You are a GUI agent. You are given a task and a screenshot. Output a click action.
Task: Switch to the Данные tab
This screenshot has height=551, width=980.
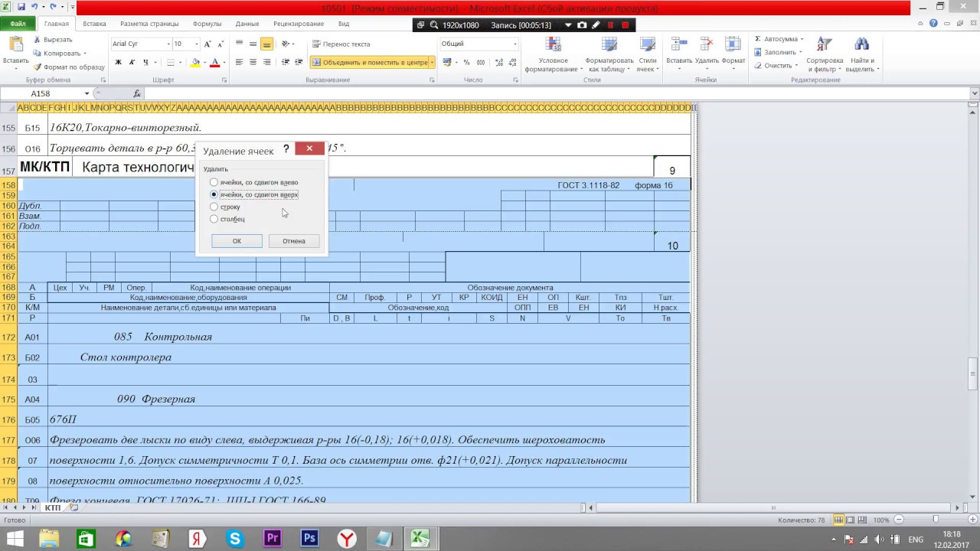pyautogui.click(x=247, y=24)
